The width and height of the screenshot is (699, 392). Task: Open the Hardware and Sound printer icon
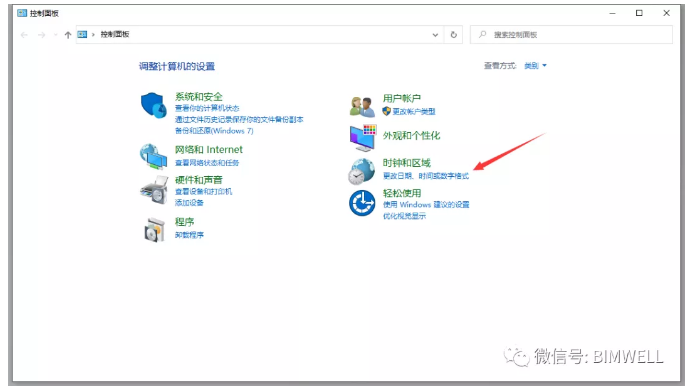coord(154,190)
